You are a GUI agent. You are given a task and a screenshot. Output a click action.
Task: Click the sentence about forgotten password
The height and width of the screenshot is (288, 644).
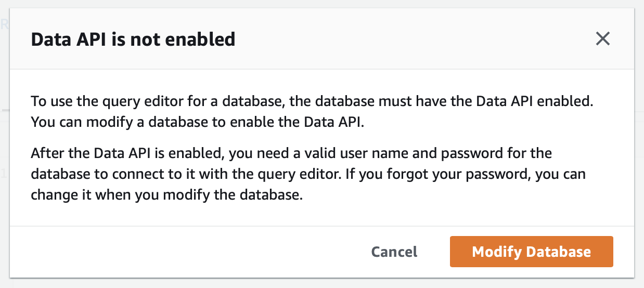pyautogui.click(x=463, y=174)
